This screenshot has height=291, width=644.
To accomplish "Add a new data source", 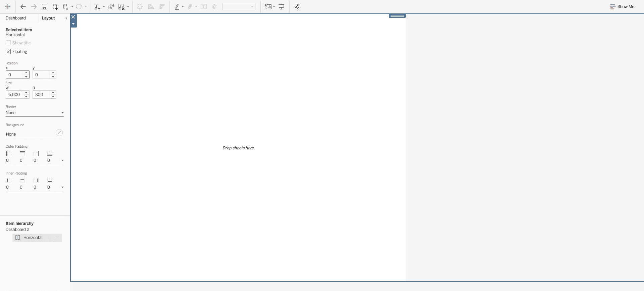I will (x=55, y=7).
